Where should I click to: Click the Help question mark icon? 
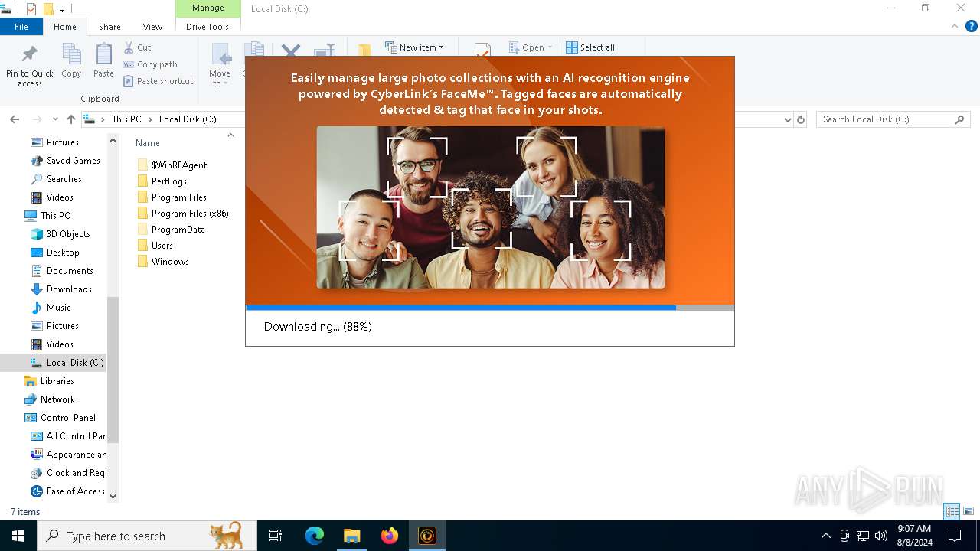pyautogui.click(x=972, y=26)
